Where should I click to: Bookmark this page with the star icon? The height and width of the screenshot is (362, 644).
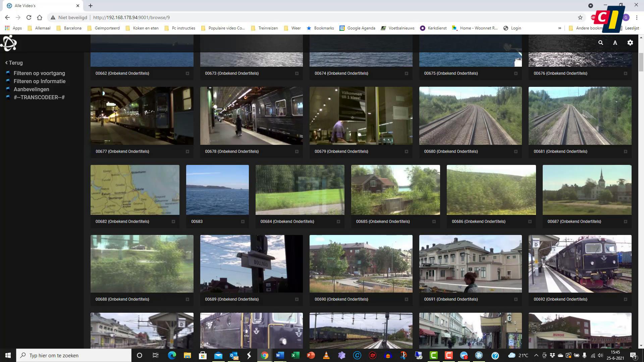pyautogui.click(x=580, y=17)
